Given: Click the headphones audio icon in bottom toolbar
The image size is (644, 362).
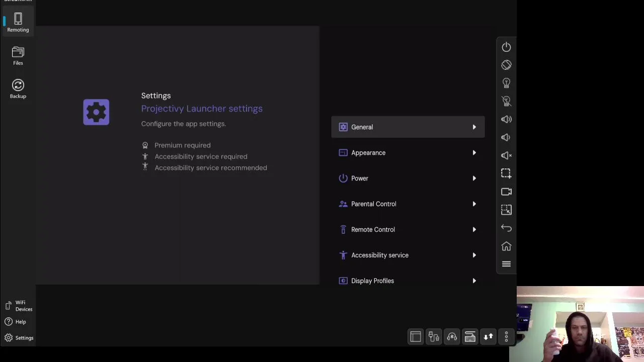Looking at the screenshot, I should [x=452, y=337].
